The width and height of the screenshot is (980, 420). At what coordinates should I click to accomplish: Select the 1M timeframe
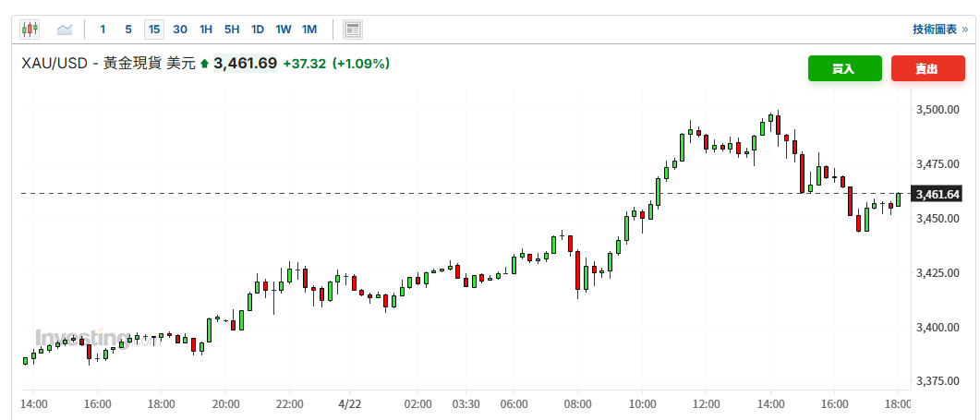pos(309,30)
